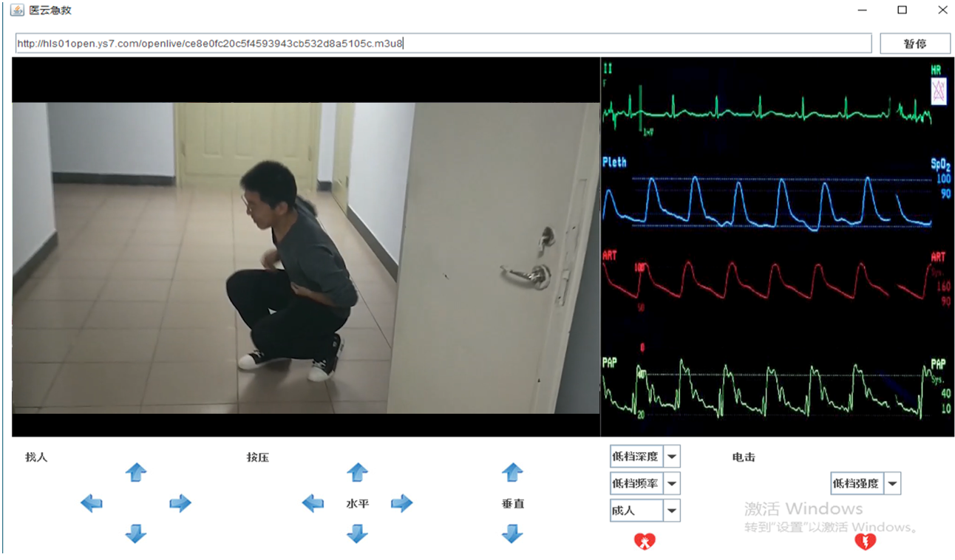Image resolution: width=955 pixels, height=560 pixels.
Task: Expand the 低档强度 shock intensity dropdown
Action: 892,484
